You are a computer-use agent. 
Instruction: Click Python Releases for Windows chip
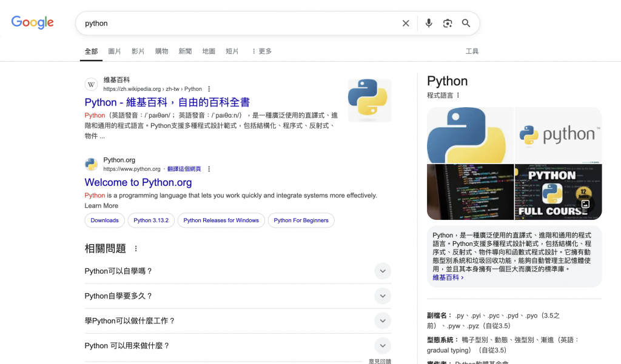click(221, 220)
